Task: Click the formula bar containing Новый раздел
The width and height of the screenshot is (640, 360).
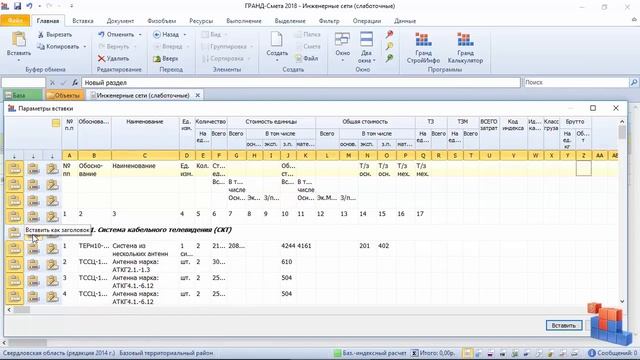Action: coord(301,83)
